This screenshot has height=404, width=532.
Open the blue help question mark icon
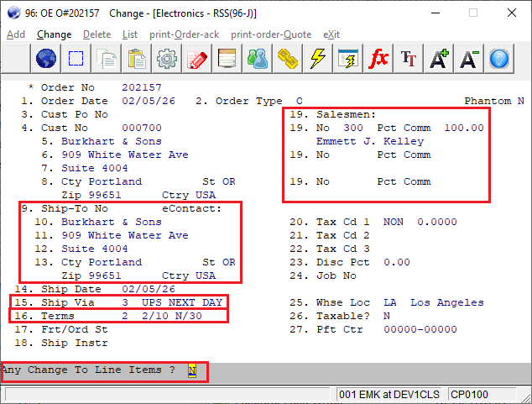click(x=500, y=59)
